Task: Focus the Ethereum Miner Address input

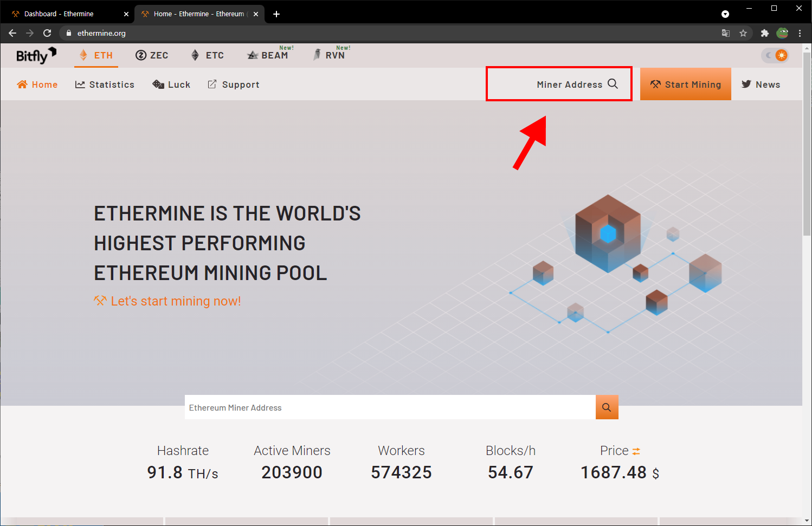Action: pyautogui.click(x=390, y=407)
